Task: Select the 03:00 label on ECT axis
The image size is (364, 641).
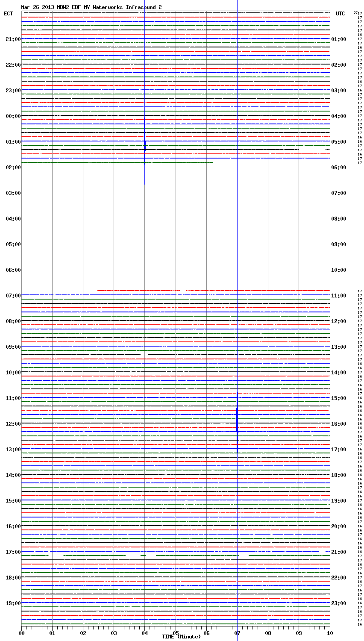Action: pyautogui.click(x=13, y=193)
